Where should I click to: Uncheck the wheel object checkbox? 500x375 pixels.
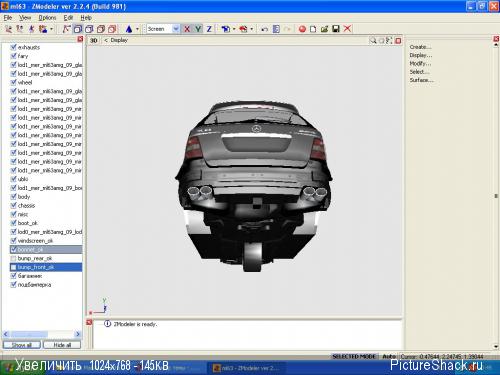point(13,82)
